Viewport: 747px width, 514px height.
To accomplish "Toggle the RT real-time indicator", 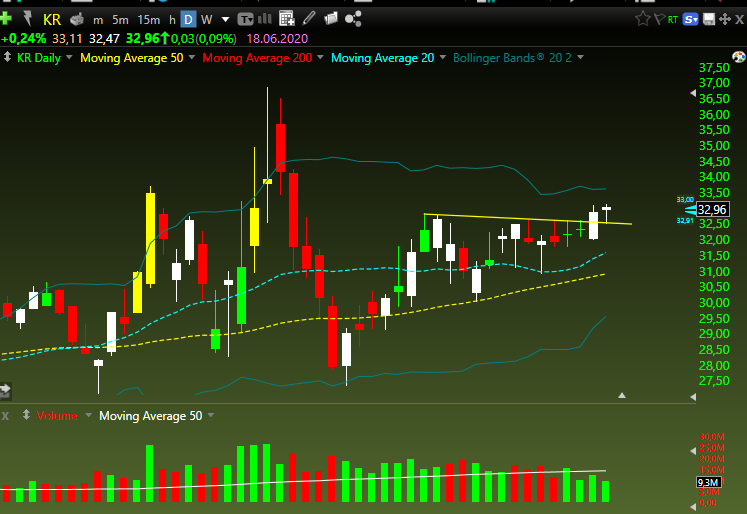I will point(672,20).
